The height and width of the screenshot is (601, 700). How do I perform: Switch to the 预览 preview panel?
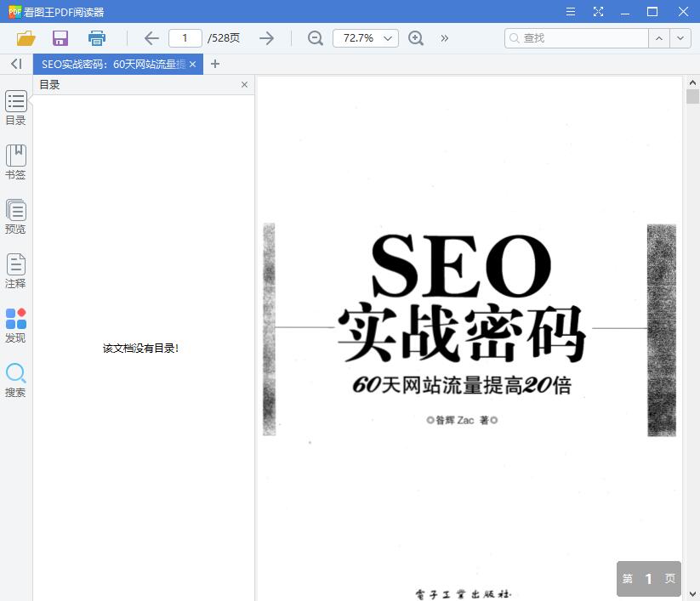click(x=15, y=214)
